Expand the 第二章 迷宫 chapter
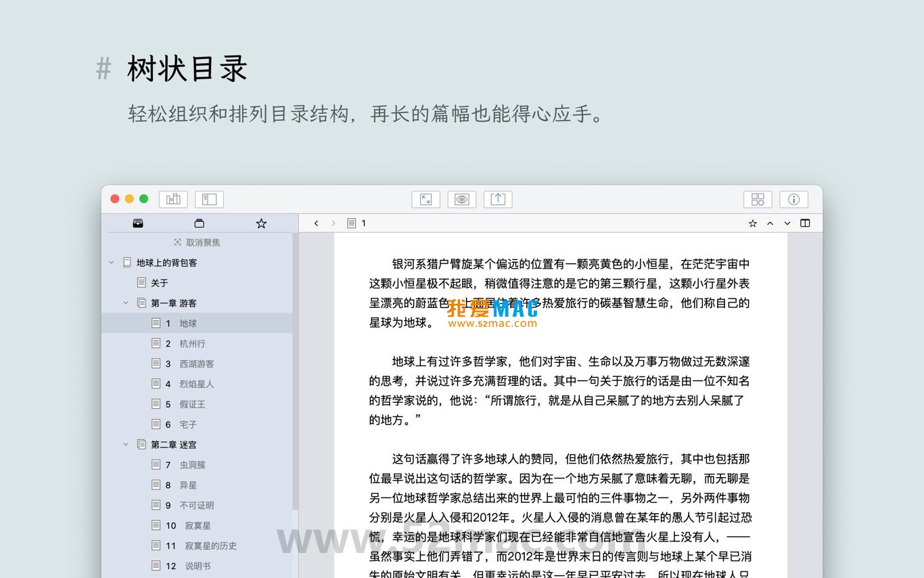The width and height of the screenshot is (924, 578). point(125,445)
